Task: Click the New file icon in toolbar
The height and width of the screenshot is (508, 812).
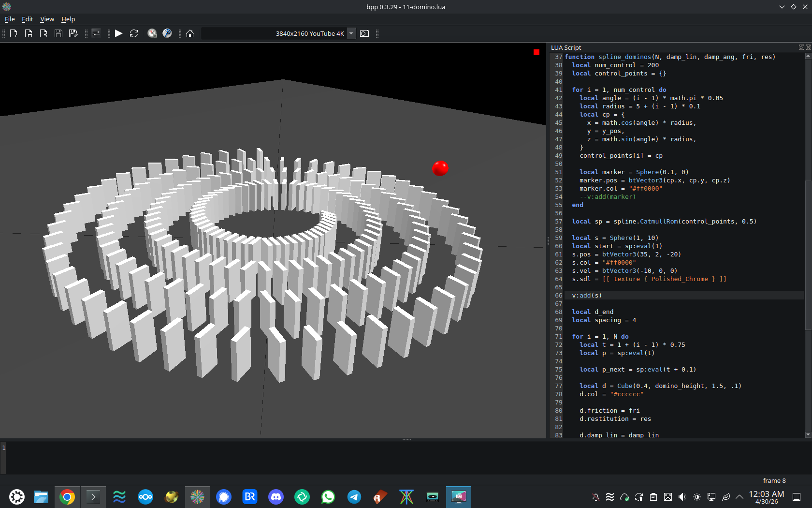Action: pos(14,33)
